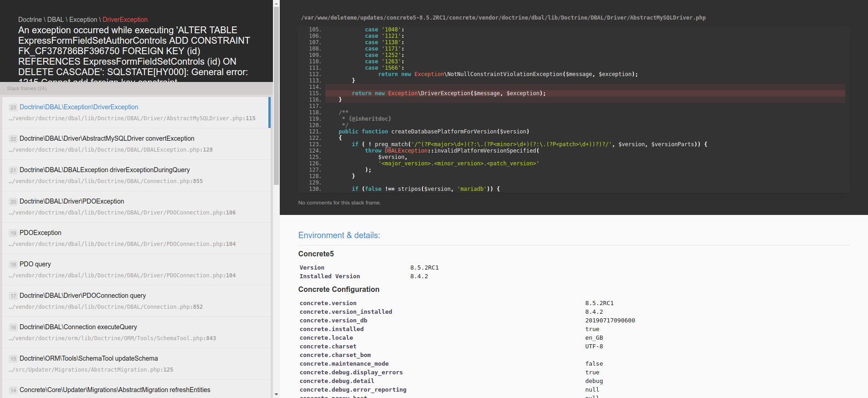Click the Stack frames (24) header
This screenshot has height=398, width=868.
pyautogui.click(x=26, y=88)
